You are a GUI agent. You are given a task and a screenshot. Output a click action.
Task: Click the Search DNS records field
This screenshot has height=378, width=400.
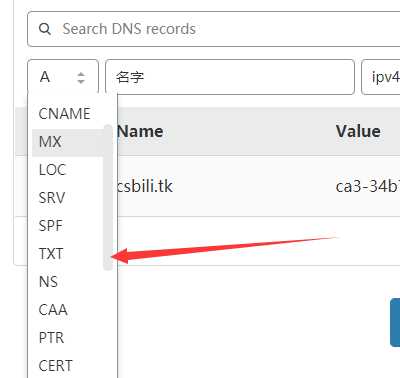click(x=214, y=29)
